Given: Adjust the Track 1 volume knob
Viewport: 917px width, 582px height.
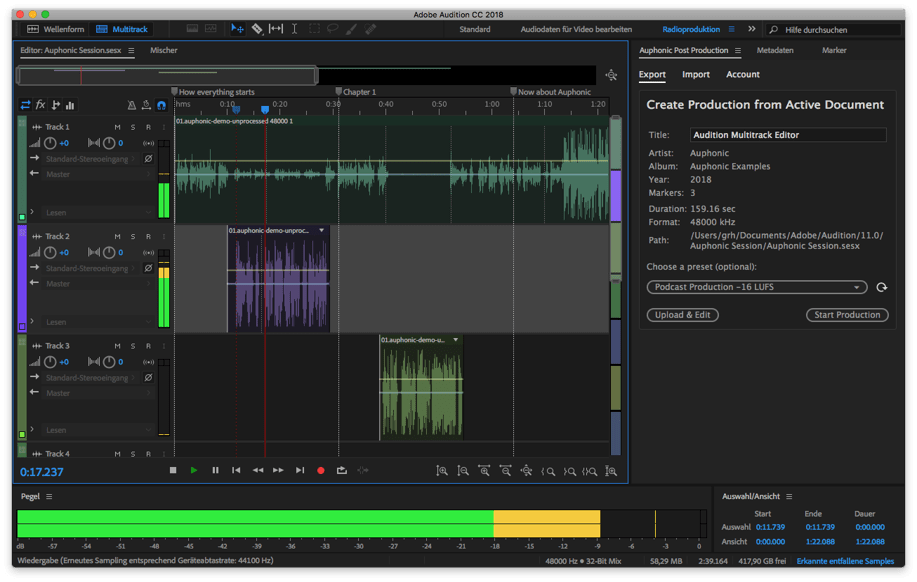Looking at the screenshot, I should pyautogui.click(x=50, y=143).
